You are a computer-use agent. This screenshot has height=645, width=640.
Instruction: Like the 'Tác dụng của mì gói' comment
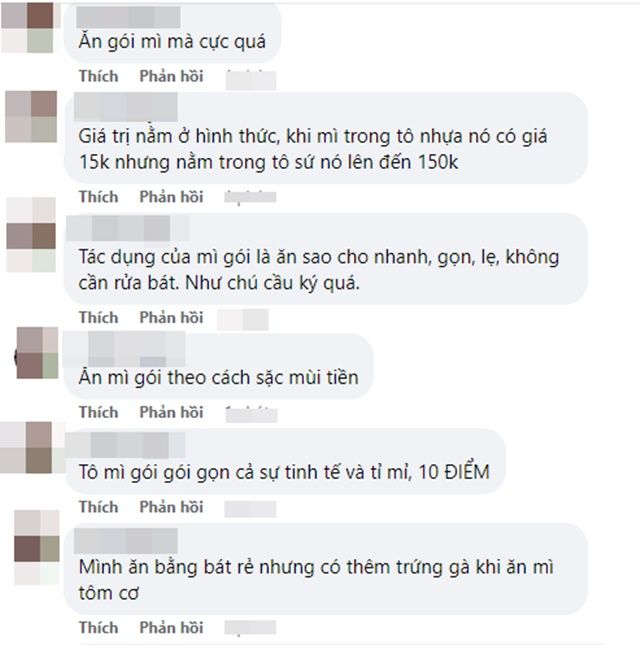(98, 317)
